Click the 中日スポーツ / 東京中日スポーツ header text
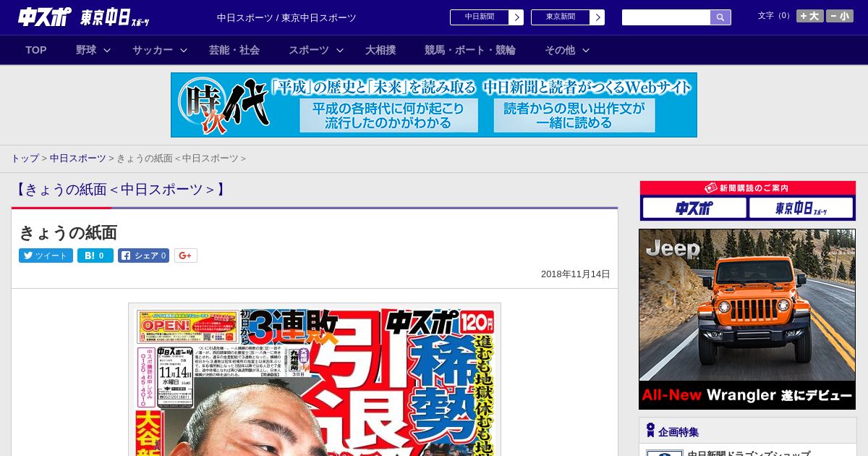 286,18
